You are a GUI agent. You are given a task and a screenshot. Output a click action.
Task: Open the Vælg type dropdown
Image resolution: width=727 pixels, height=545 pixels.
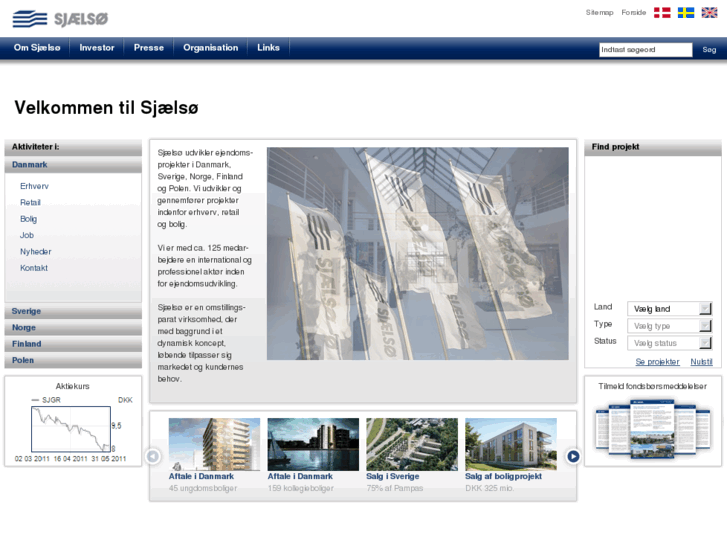tap(670, 326)
